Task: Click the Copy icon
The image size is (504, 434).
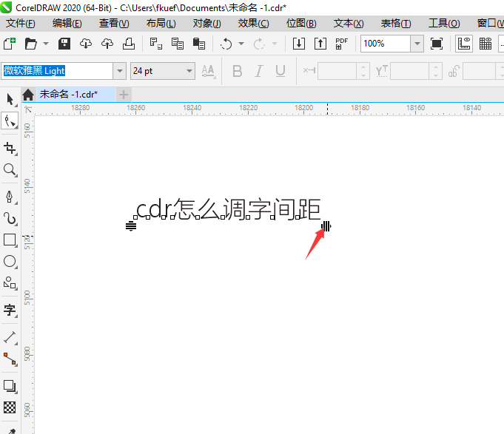Action: pyautogui.click(x=178, y=44)
